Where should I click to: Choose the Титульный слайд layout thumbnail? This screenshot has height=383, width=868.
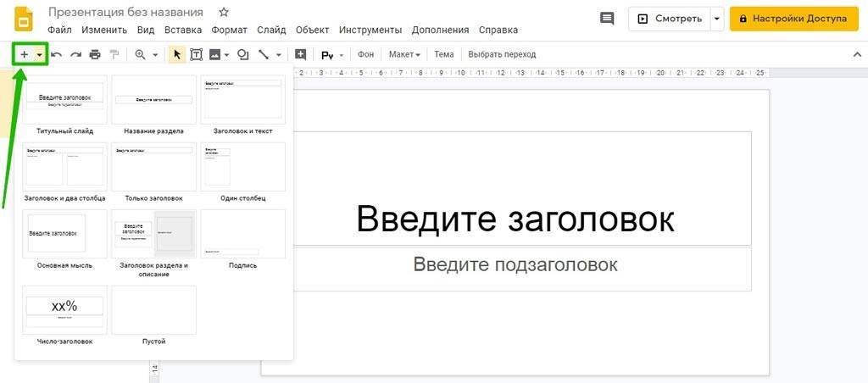point(65,99)
